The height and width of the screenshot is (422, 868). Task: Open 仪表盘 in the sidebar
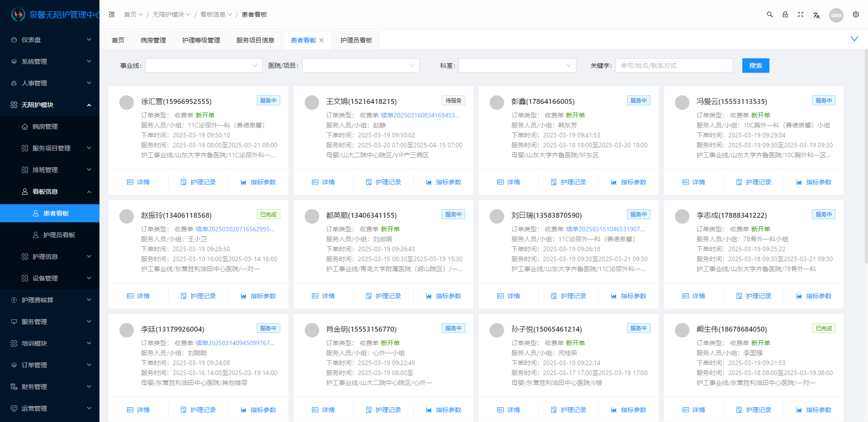(50, 40)
